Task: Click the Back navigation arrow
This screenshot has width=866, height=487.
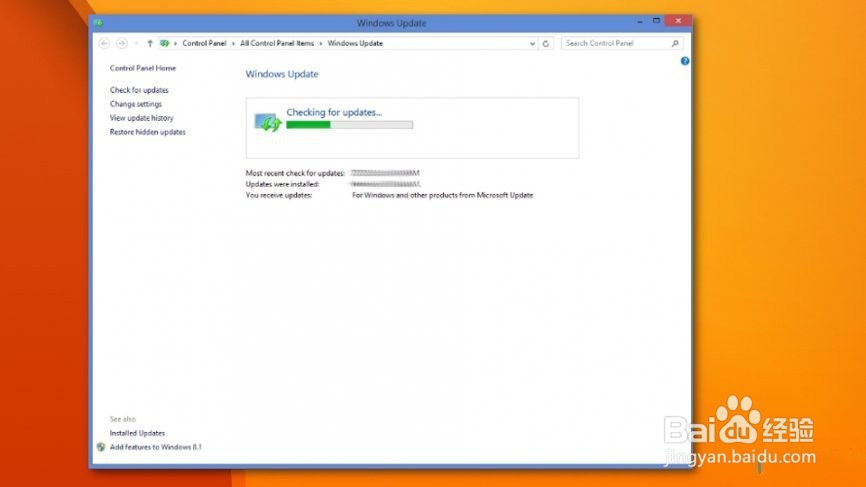Action: coord(104,43)
